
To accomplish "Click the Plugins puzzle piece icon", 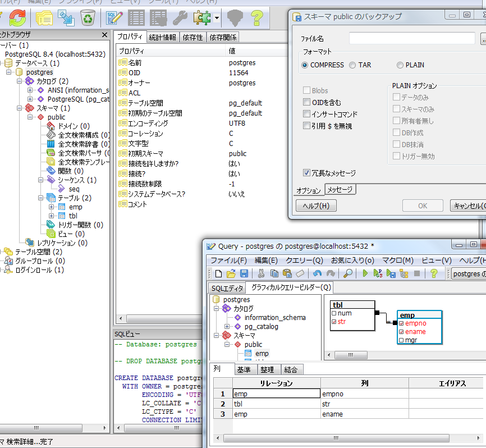I will pyautogui.click(x=201, y=19).
